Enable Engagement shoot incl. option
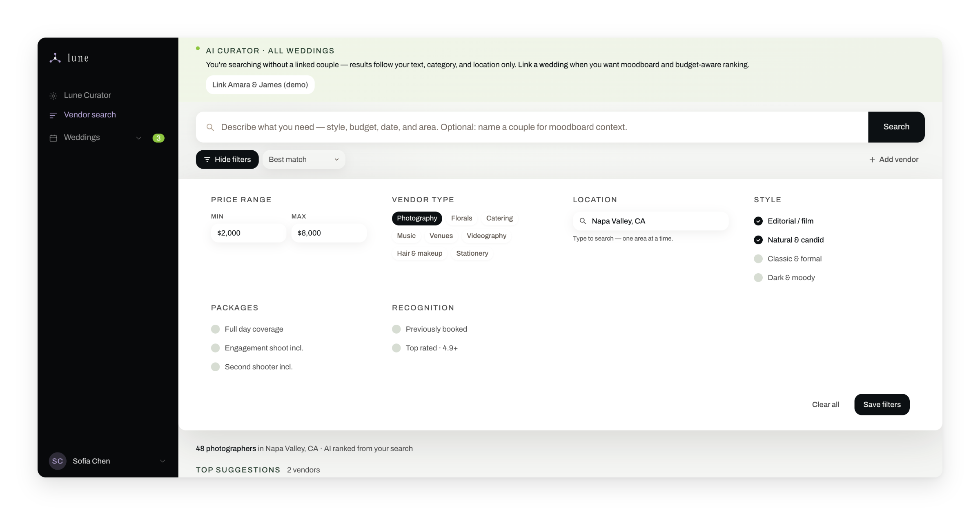 pos(215,348)
